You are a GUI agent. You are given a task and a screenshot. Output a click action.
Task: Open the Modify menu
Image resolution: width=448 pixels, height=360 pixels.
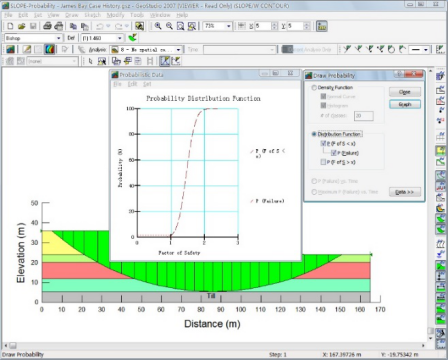115,15
